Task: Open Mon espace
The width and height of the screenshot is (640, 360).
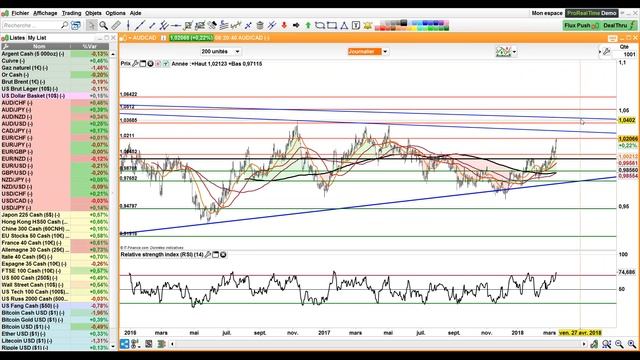Action: [x=547, y=13]
